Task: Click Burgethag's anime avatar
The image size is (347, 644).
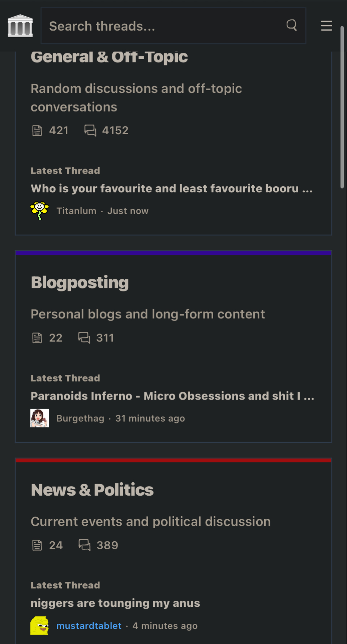Action: [x=40, y=418]
